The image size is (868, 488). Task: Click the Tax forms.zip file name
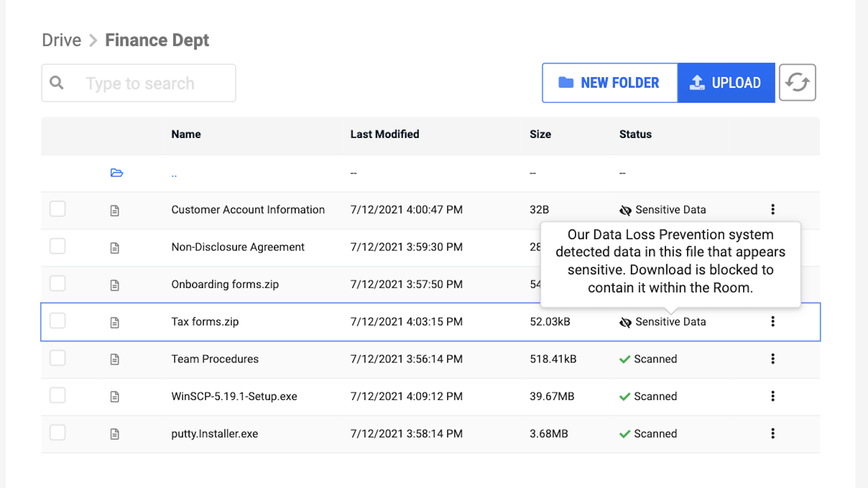click(x=205, y=322)
